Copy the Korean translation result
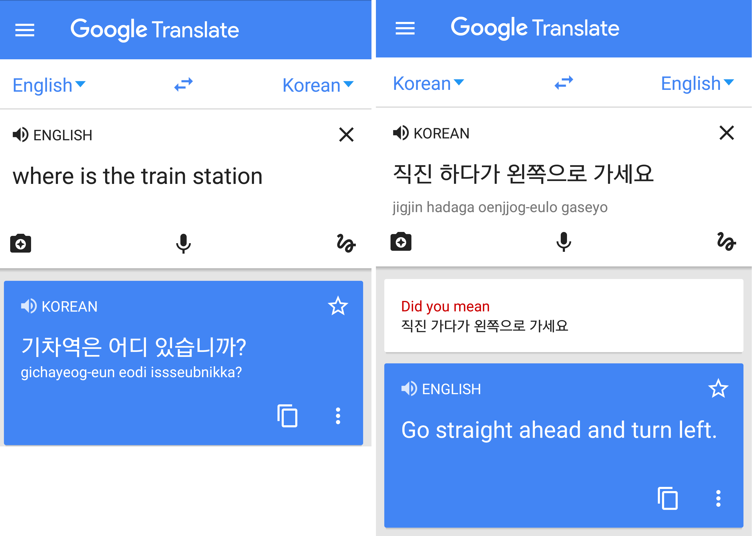Viewport: 756px width, 536px height. pyautogui.click(x=287, y=416)
